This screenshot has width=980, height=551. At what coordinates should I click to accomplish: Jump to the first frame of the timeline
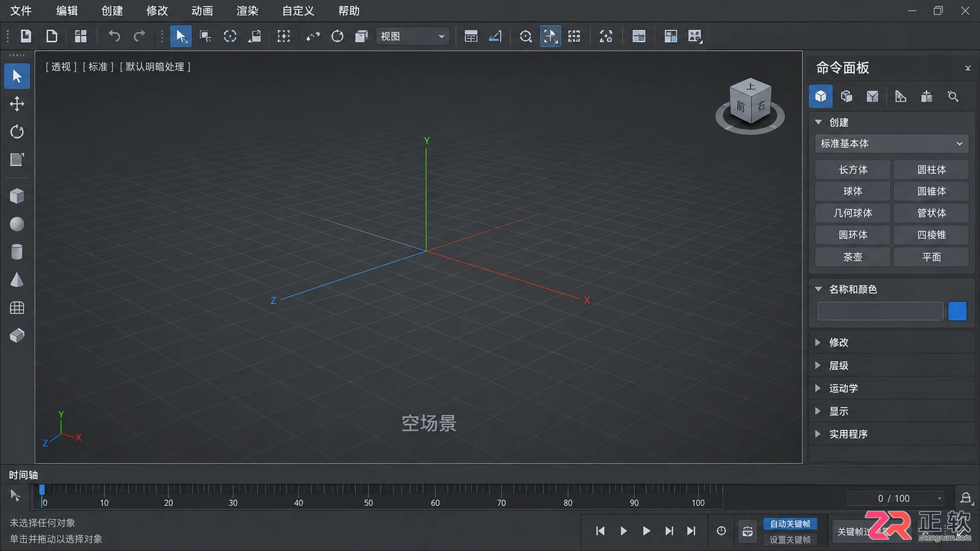tap(600, 531)
